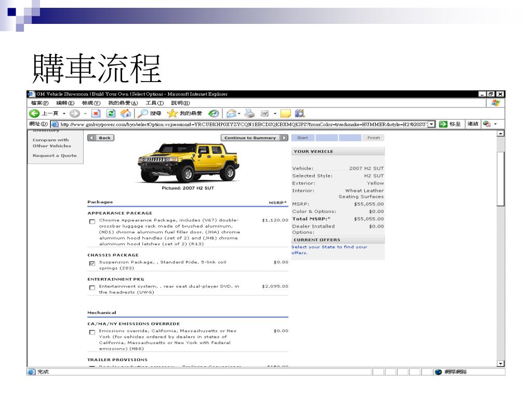532x399 pixels.
Task: Click the vertical scrollbar down arrow
Action: (500, 363)
